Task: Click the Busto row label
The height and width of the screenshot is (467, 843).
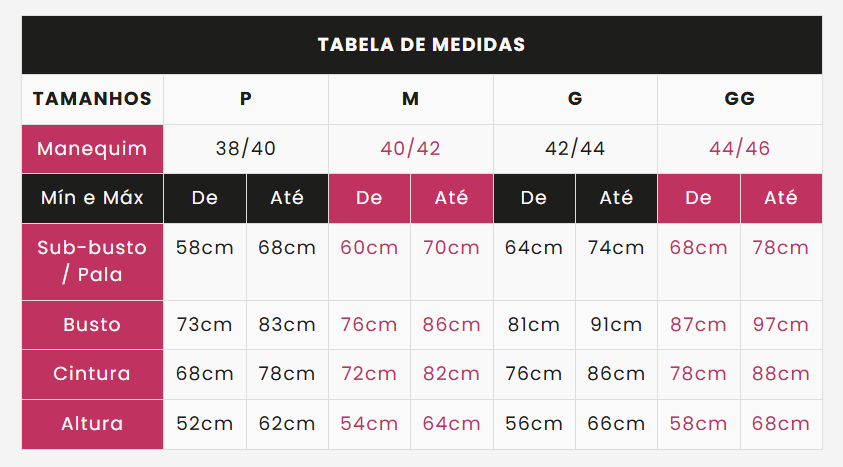Action: pyautogui.click(x=92, y=325)
